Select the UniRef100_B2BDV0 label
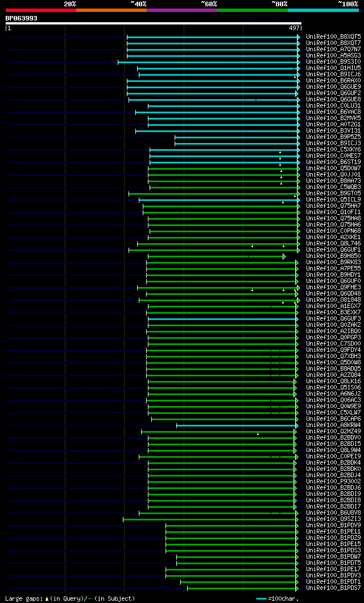This screenshot has width=364, height=603. 334,438
